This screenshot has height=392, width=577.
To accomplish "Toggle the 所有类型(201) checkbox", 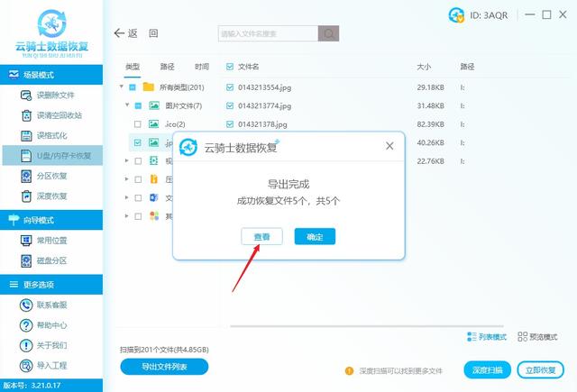I will coord(133,87).
